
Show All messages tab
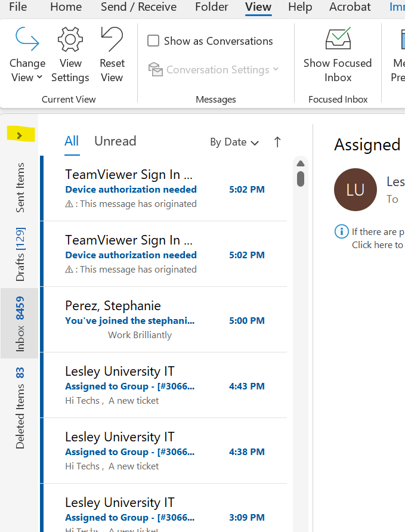coord(72,141)
